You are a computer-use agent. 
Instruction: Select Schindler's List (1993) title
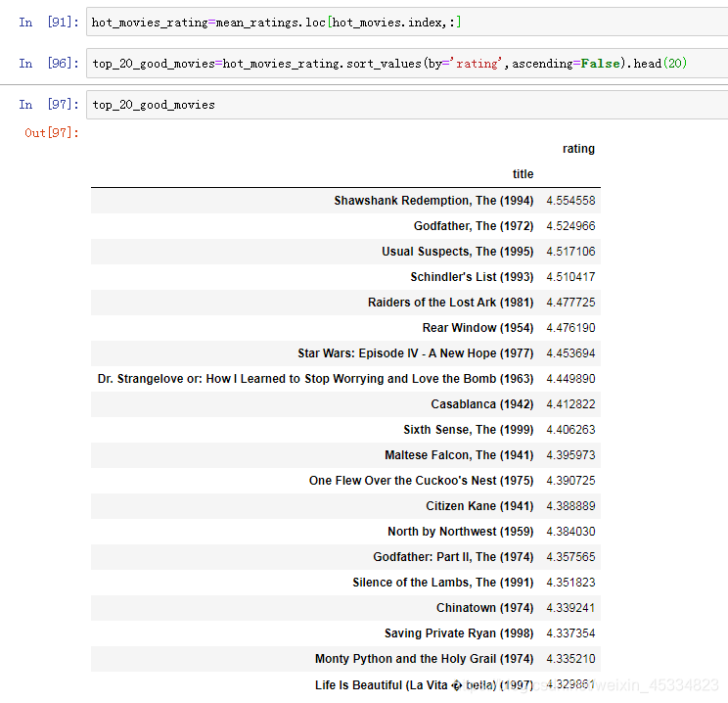click(472, 277)
